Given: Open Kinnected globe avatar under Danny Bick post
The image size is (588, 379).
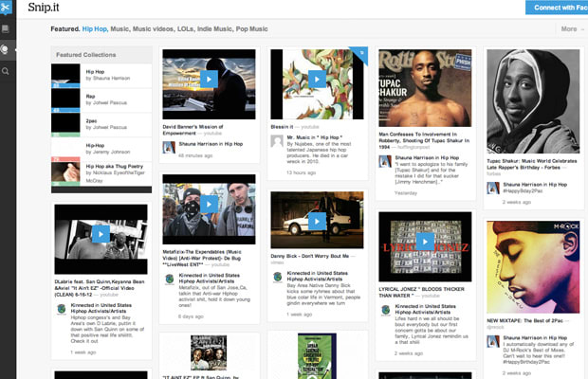Looking at the screenshot, I should point(278,277).
